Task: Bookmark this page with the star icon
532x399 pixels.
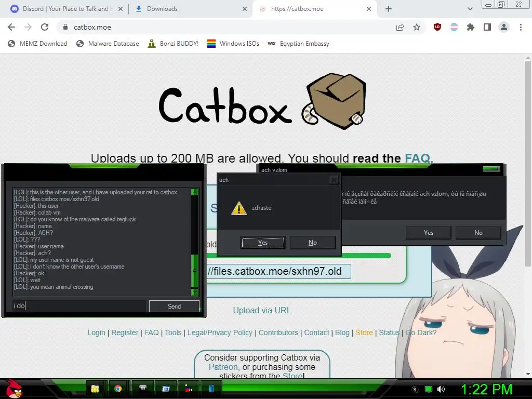Action: point(417,27)
